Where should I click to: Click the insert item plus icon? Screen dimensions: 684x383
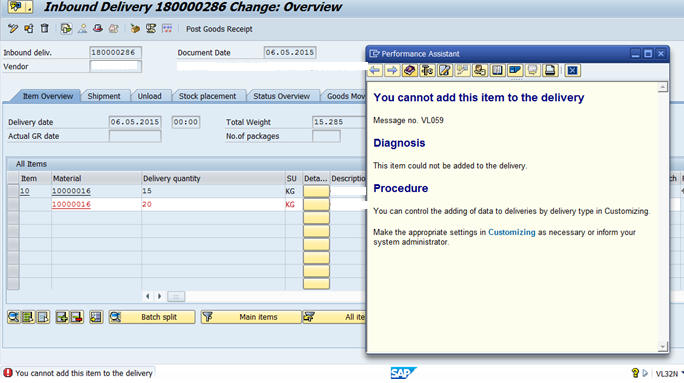click(x=62, y=317)
